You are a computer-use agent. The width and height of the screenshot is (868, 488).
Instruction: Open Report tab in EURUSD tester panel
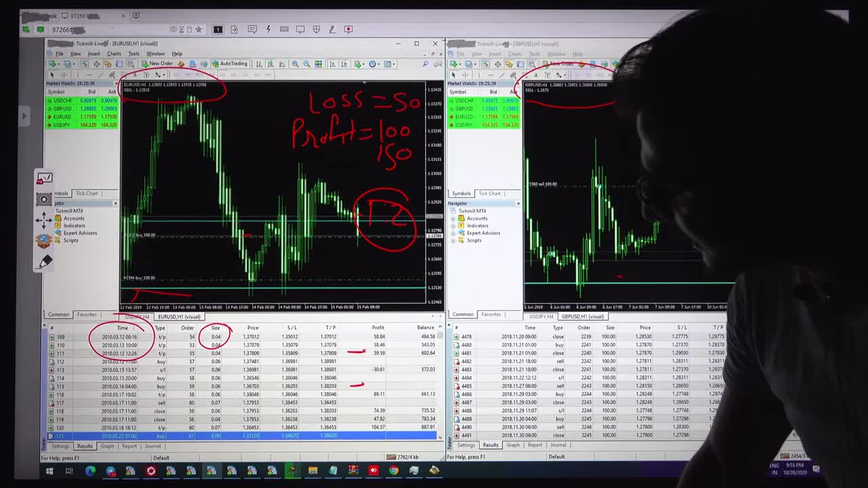coord(129,446)
